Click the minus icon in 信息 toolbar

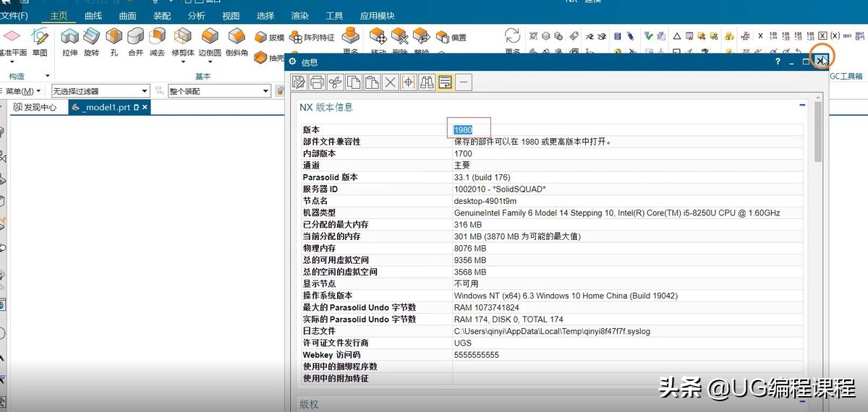(x=464, y=82)
